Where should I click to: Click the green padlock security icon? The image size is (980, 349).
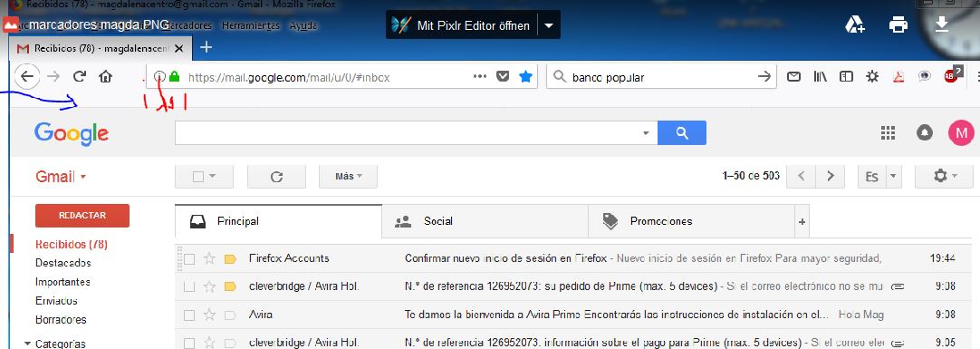click(175, 77)
